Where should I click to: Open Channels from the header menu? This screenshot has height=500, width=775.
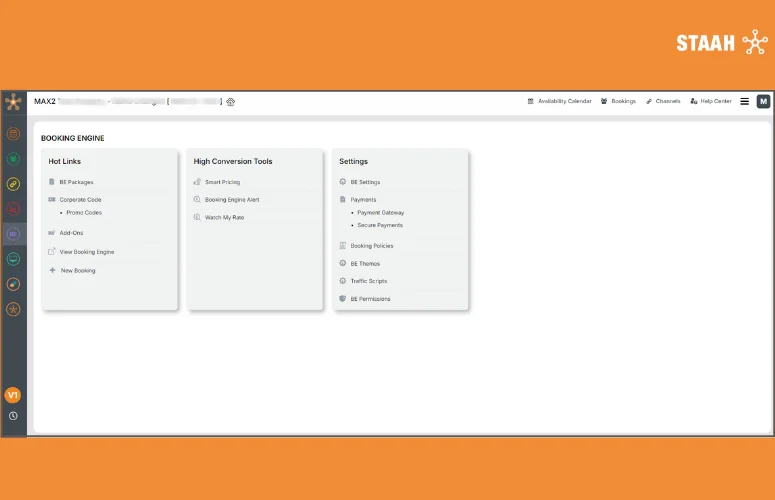pos(668,101)
